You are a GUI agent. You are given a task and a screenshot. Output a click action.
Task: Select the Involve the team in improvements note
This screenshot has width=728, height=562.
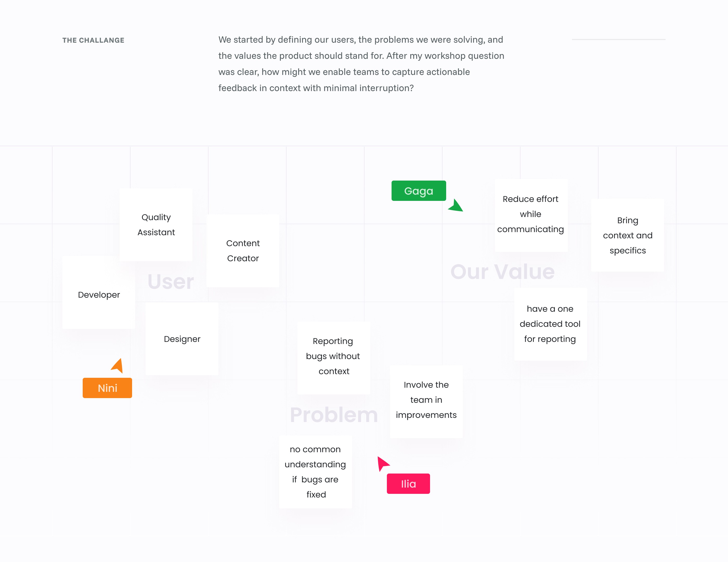[x=426, y=401]
